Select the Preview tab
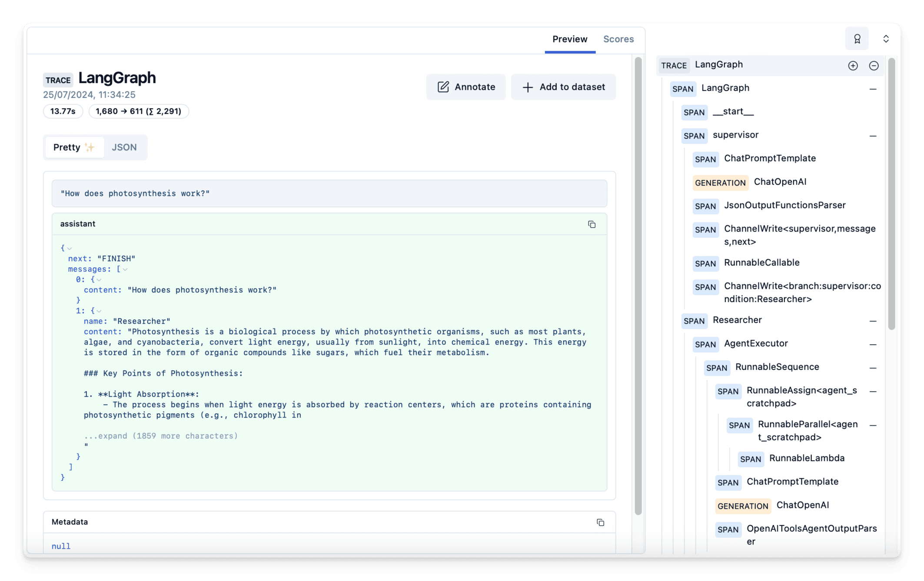Viewport: 924px width, 581px height. pyautogui.click(x=570, y=39)
